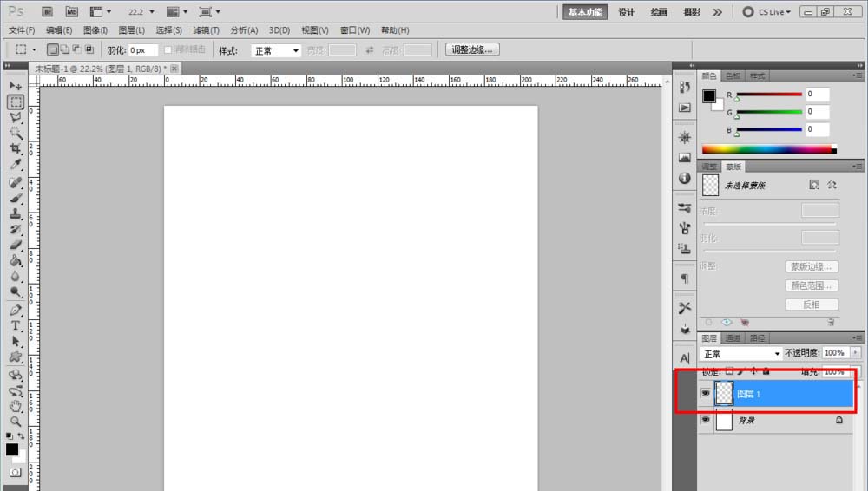Viewport: 868px width, 491px height.
Task: Select the Crop tool
Action: (16, 148)
